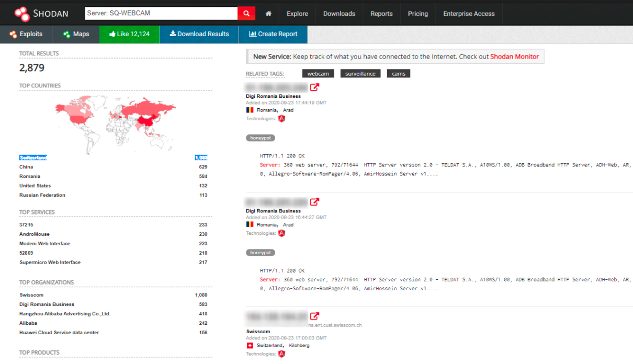Click the world map of top countries
This screenshot has width=633, height=364.
pos(116,124)
